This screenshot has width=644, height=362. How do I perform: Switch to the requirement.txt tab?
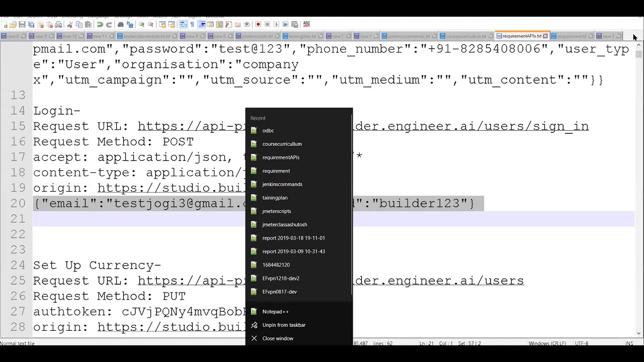tap(572, 36)
